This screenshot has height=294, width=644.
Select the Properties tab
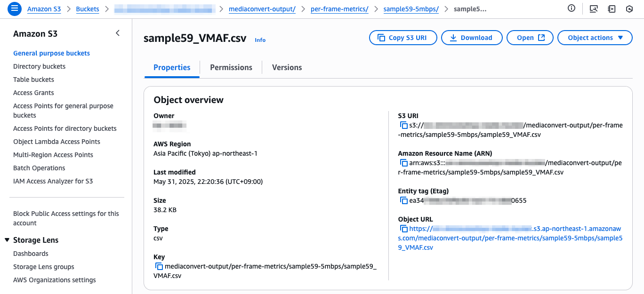(172, 67)
